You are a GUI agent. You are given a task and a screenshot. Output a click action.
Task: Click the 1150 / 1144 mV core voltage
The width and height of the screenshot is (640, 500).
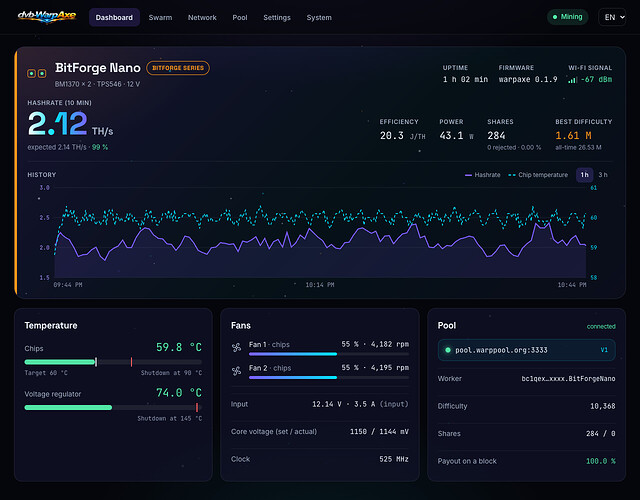pyautogui.click(x=379, y=432)
